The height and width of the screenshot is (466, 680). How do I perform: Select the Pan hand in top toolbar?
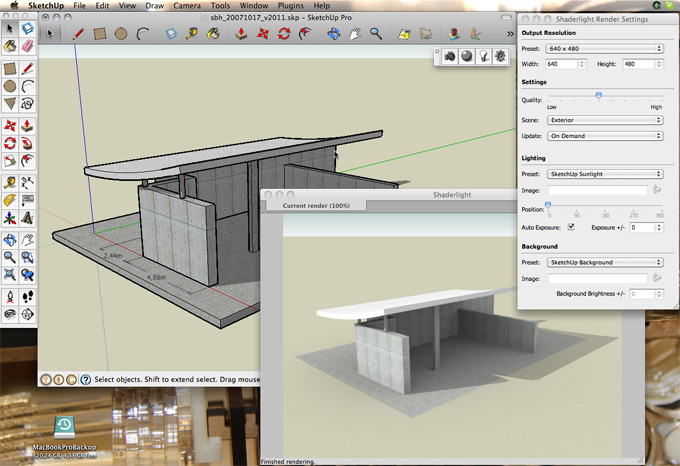(x=355, y=33)
